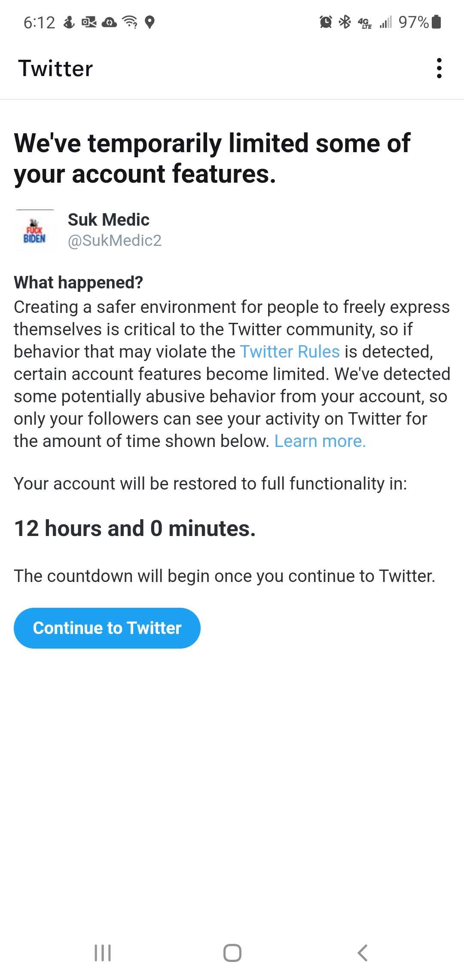The image size is (464, 980).
Task: Follow the Learn more link
Action: point(320,441)
